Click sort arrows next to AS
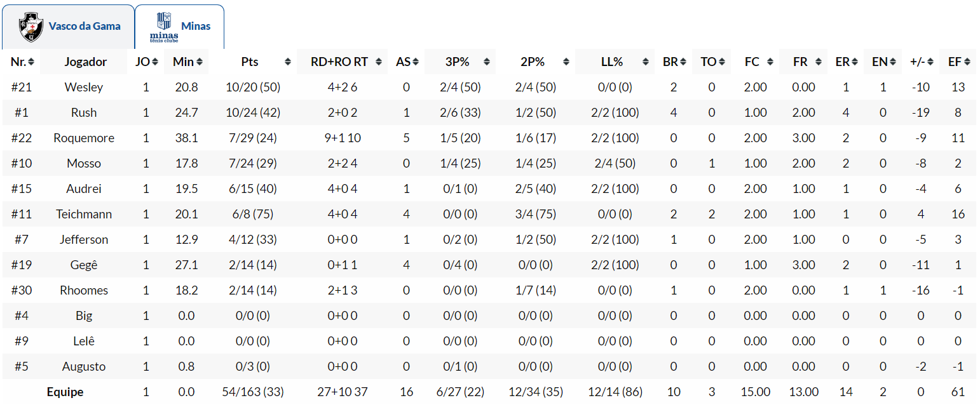 [416, 62]
